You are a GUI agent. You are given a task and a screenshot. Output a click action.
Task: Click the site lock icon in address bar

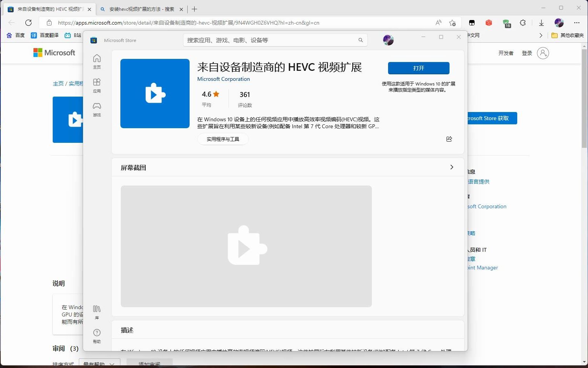(x=49, y=23)
